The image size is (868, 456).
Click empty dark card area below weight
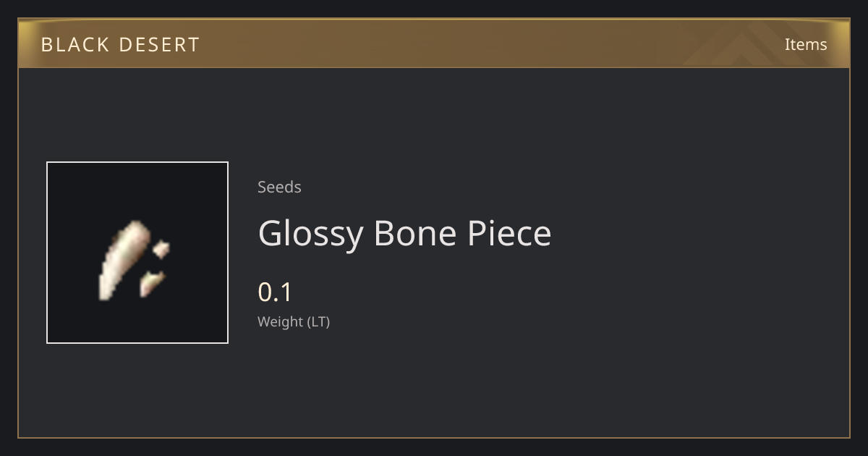pos(506,384)
